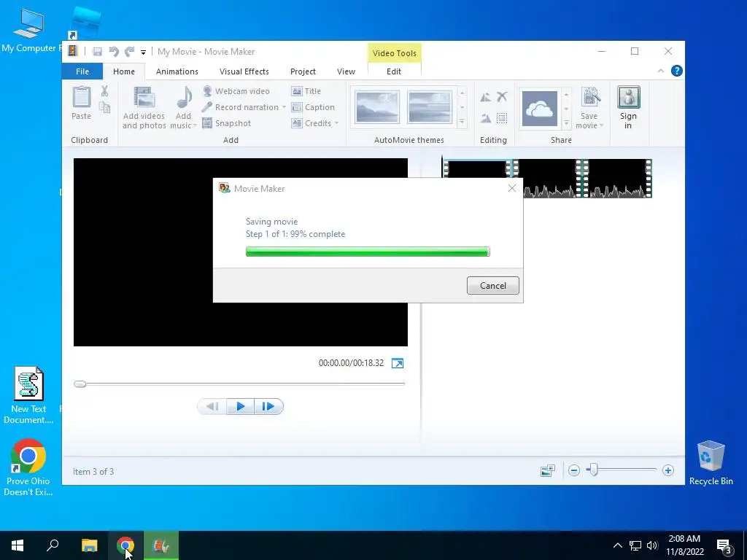This screenshot has width=747, height=560.
Task: Open the Visual Effects tab
Action: coord(244,71)
